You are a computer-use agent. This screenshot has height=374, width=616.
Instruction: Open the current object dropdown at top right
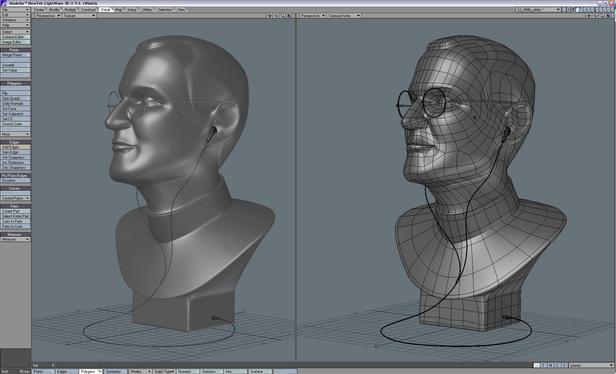538,9
